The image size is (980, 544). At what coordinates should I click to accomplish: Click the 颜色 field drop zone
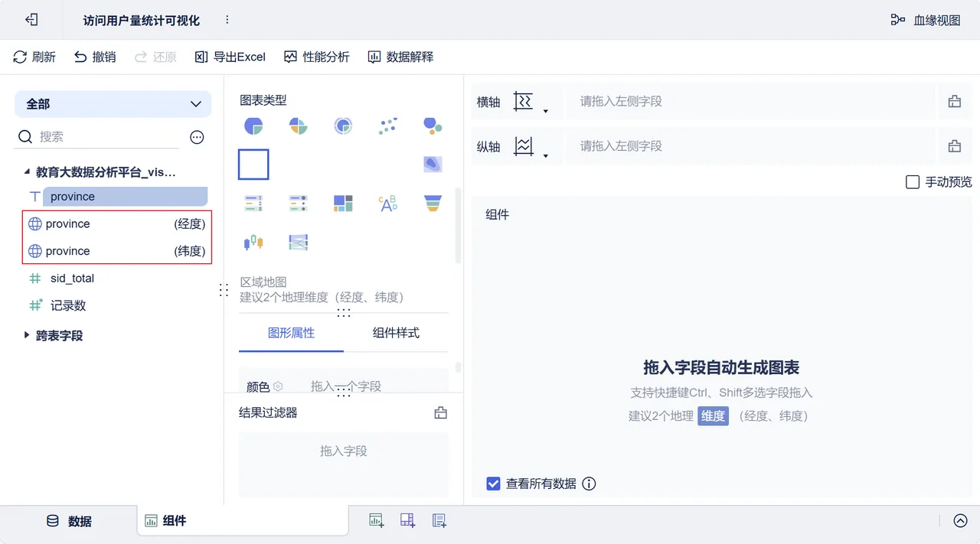pyautogui.click(x=346, y=386)
